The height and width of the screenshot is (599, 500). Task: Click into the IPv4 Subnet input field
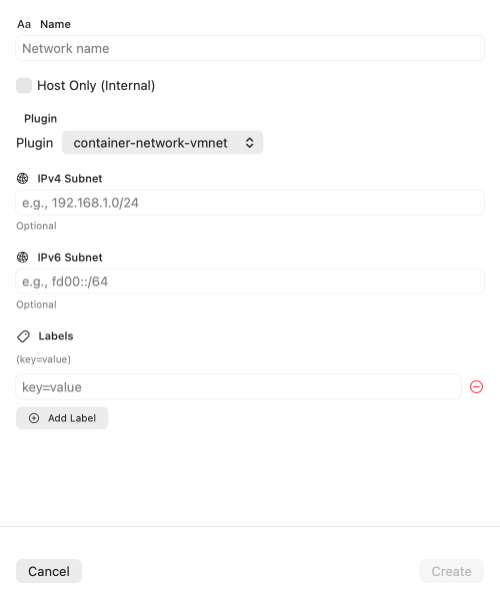pos(250,202)
